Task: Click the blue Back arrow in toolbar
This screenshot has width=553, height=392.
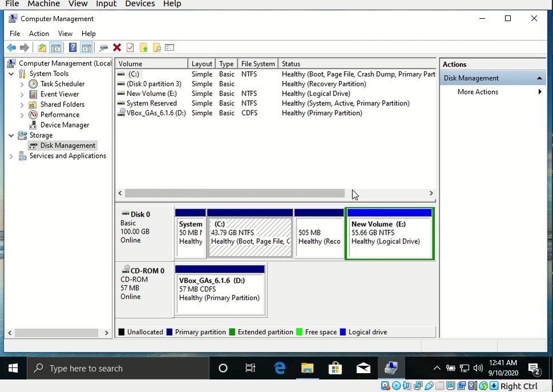Action: (x=11, y=47)
